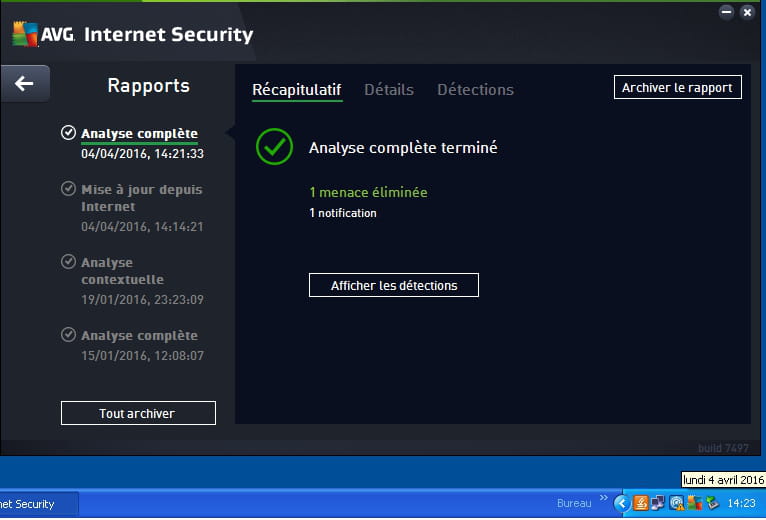Click Afficher les détections button
This screenshot has width=766, height=520.
[394, 285]
